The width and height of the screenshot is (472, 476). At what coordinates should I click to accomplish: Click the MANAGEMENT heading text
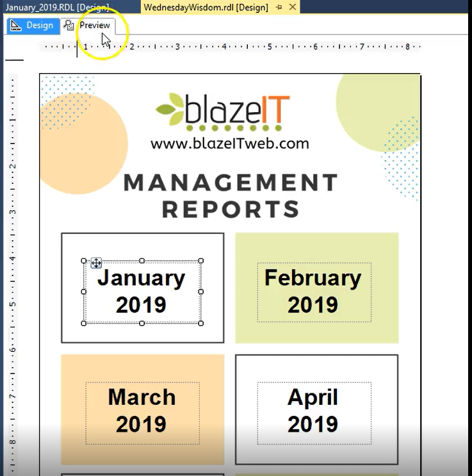pyautogui.click(x=231, y=183)
